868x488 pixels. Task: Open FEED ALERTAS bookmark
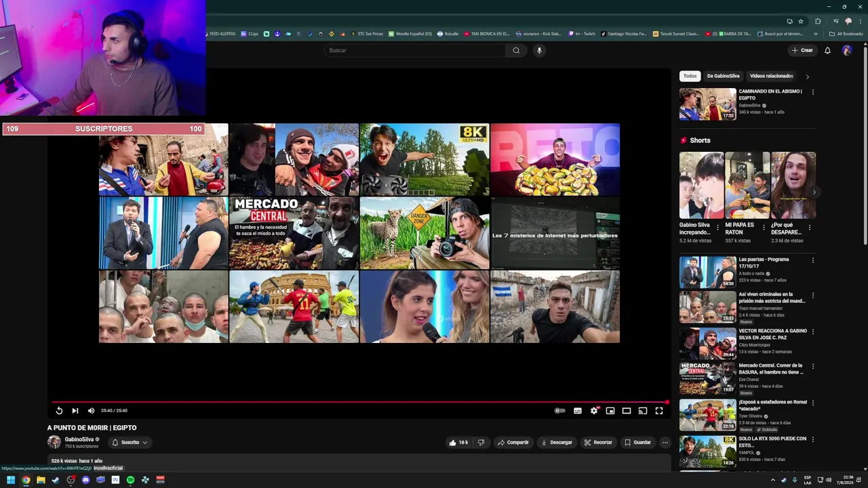coord(220,34)
